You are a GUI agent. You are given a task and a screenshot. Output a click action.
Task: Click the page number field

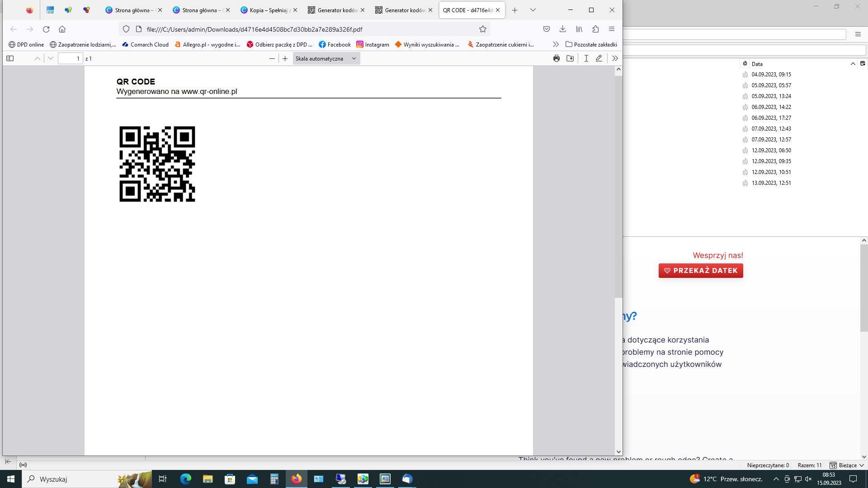coord(71,58)
